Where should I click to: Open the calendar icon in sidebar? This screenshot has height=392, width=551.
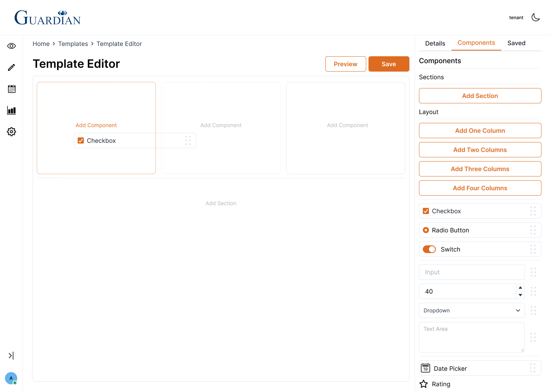click(11, 89)
